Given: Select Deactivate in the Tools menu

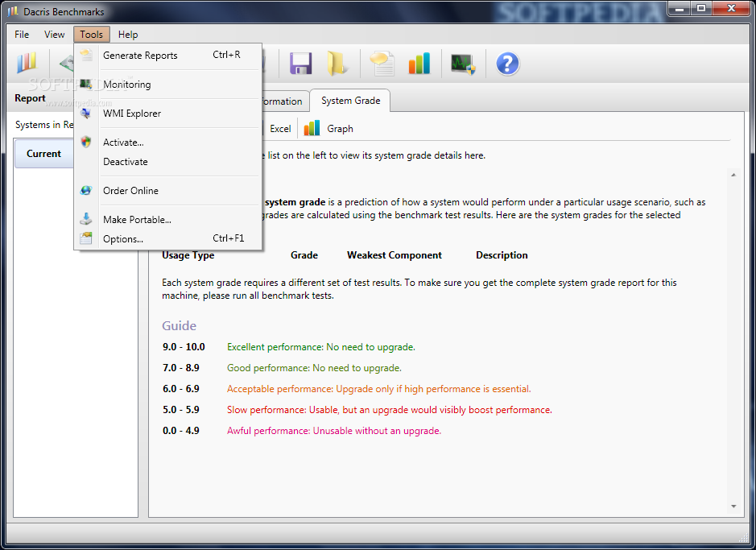Looking at the screenshot, I should tap(167, 162).
